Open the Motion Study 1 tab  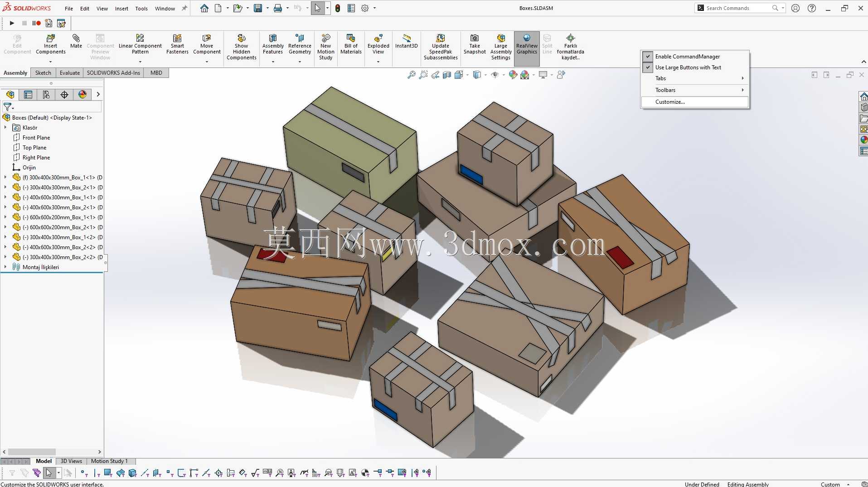pyautogui.click(x=109, y=461)
